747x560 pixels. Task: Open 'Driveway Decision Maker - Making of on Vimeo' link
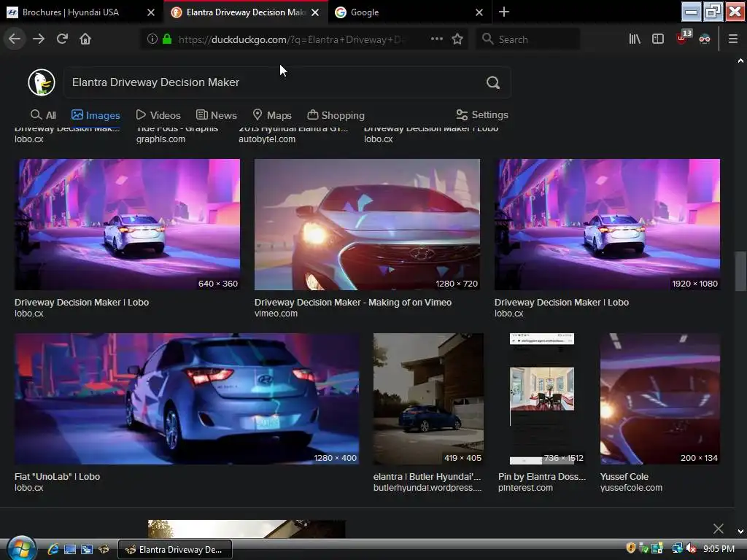pos(353,303)
